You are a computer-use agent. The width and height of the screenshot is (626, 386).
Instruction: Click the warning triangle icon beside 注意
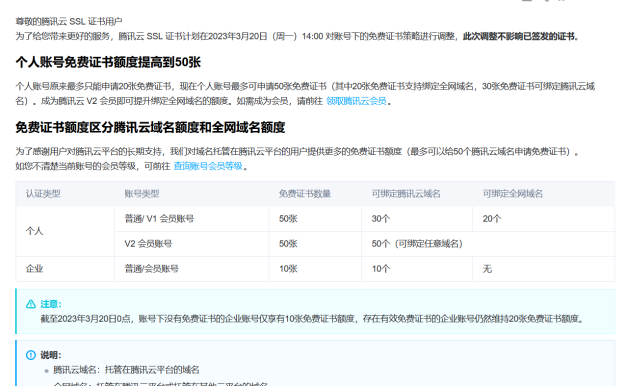(x=31, y=304)
